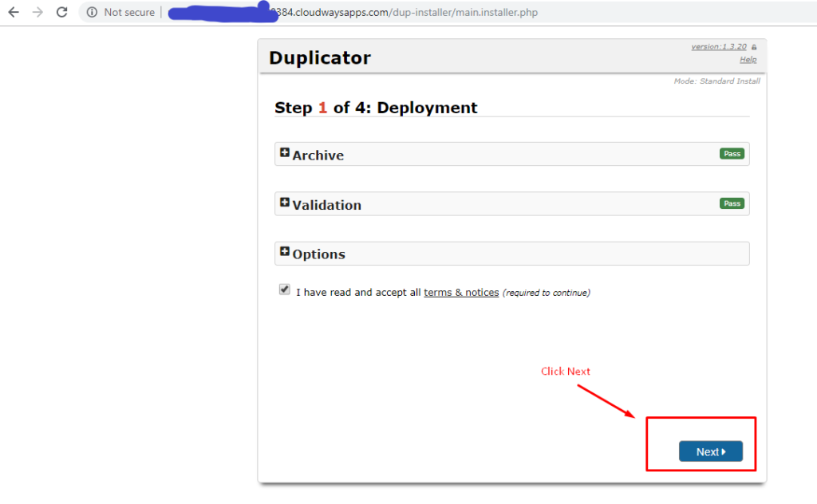This screenshot has width=817, height=504.
Task: View site info via the Not secure icon
Action: point(92,12)
